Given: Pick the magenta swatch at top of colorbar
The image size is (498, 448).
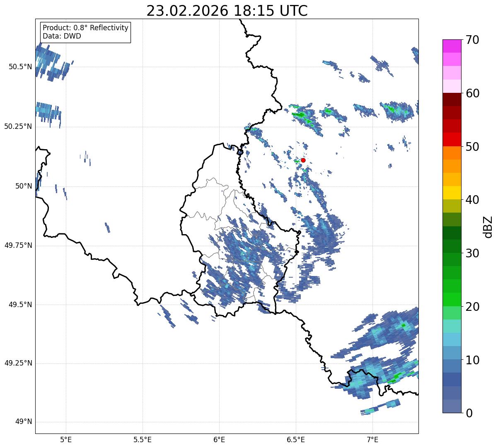Looking at the screenshot, I should (452, 46).
